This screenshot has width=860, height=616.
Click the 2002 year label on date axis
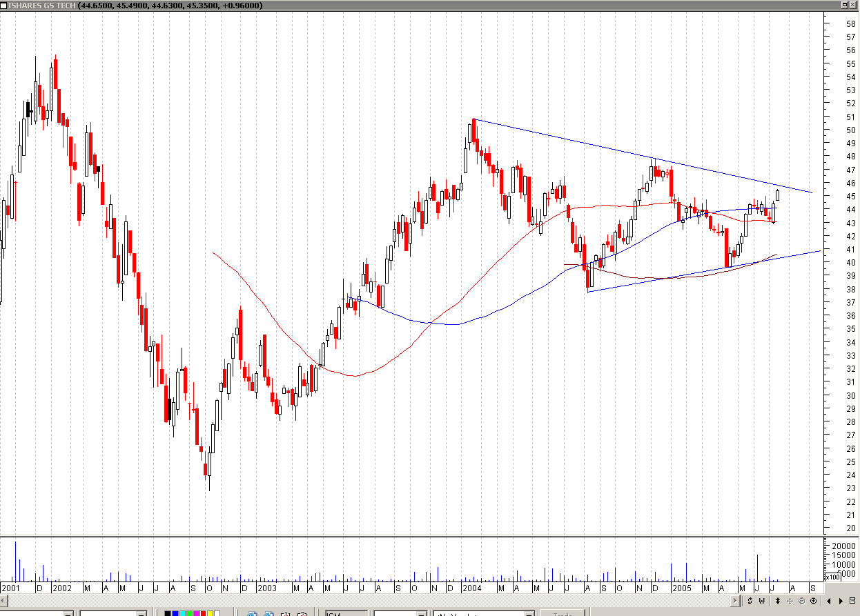pos(62,588)
